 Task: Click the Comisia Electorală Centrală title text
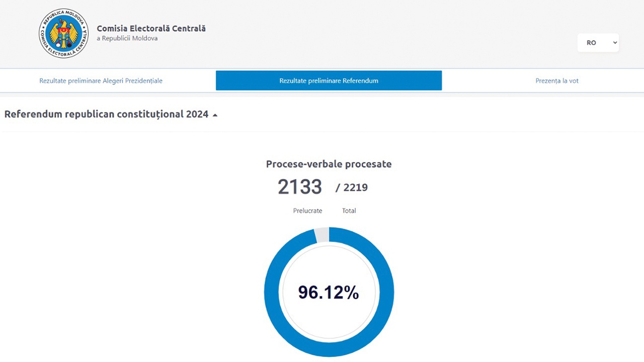[151, 29]
